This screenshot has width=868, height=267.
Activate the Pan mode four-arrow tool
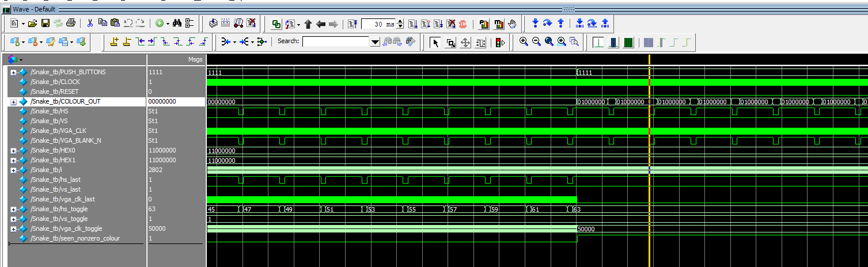[465, 42]
